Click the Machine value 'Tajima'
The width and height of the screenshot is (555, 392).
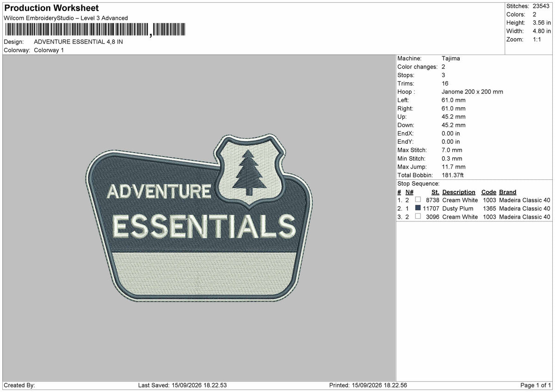[x=451, y=58]
